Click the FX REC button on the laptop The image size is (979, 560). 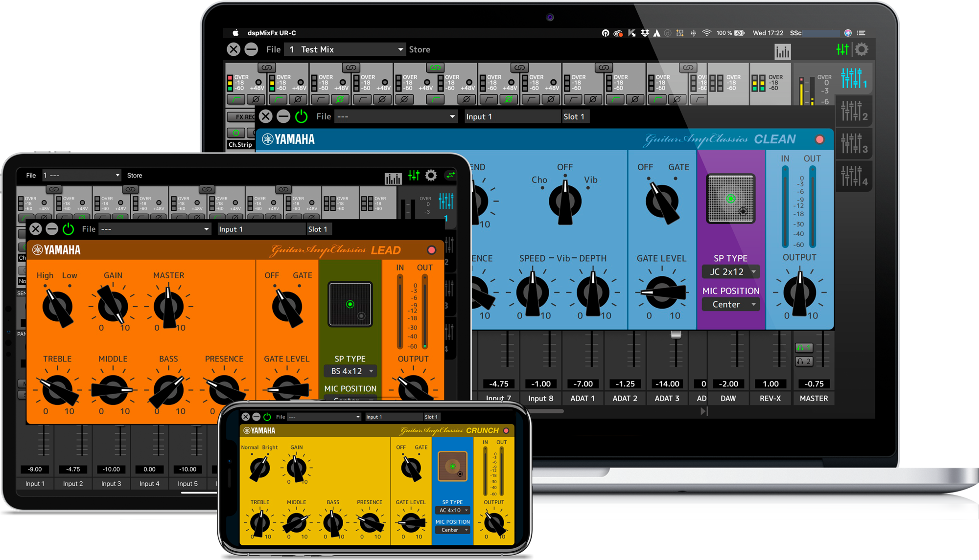(x=242, y=117)
